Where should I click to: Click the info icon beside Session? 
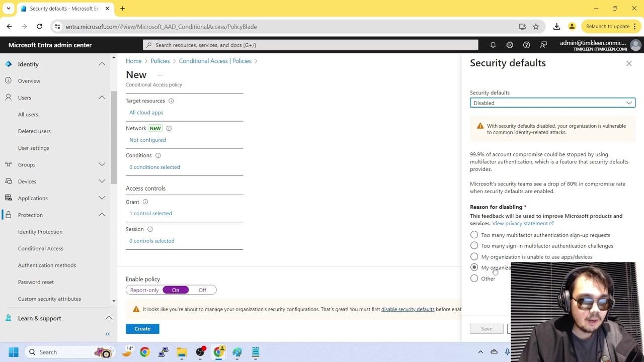150,229
